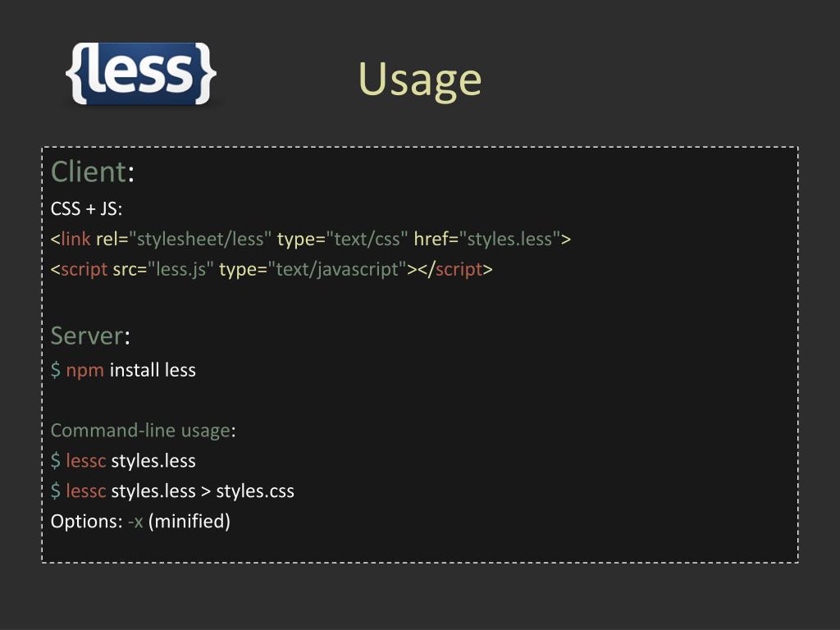840x630 pixels.
Task: Click the script src="less.js" code line
Action: pos(271,269)
